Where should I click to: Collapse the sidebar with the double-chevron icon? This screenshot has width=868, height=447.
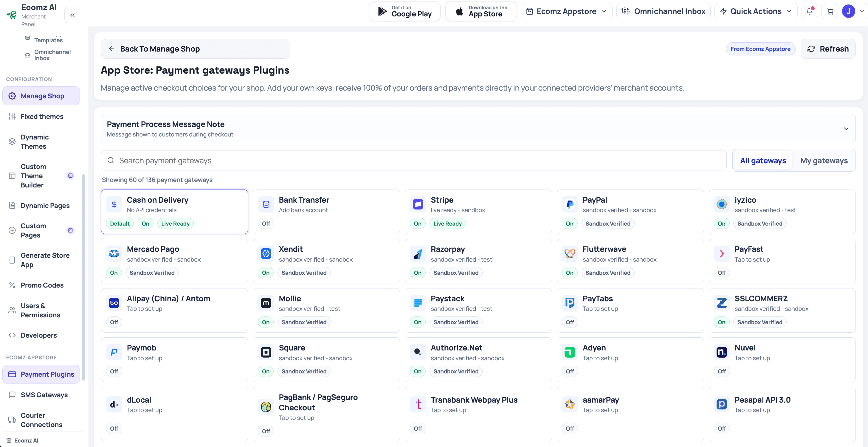click(72, 15)
